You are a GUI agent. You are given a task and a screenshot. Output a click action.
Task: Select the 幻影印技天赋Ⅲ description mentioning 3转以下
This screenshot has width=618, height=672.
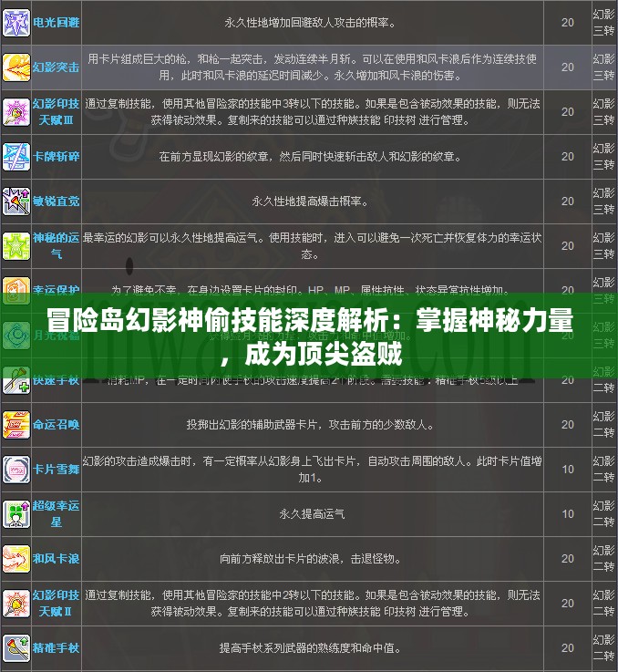click(312, 112)
